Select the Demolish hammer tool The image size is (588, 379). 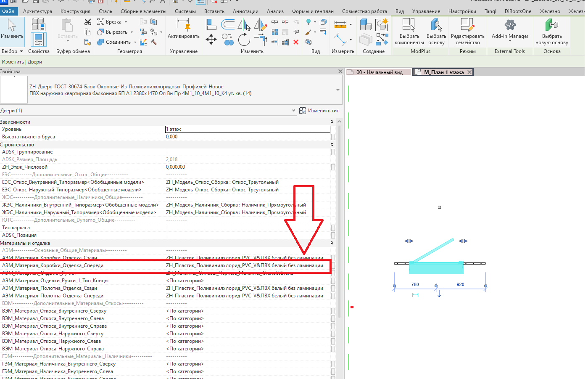pyautogui.click(x=154, y=42)
